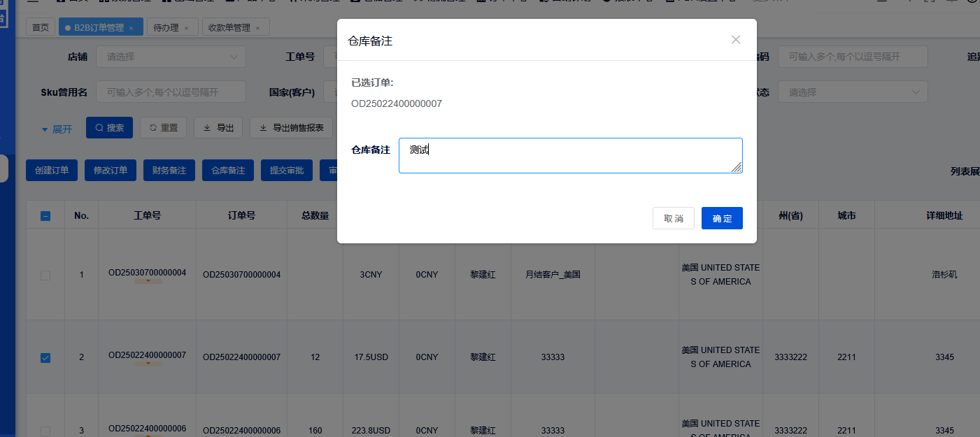Switch to the 收款单管理 tab
This screenshot has height=437, width=980.
[x=229, y=28]
